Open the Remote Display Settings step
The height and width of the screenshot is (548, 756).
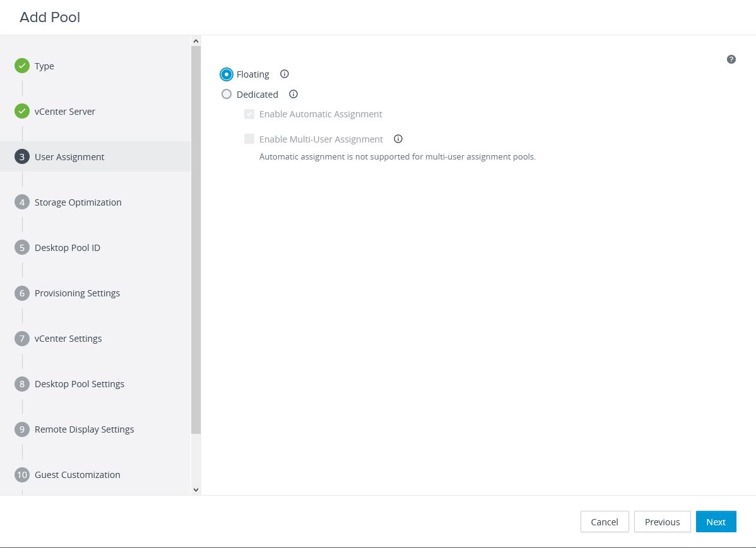click(x=85, y=429)
